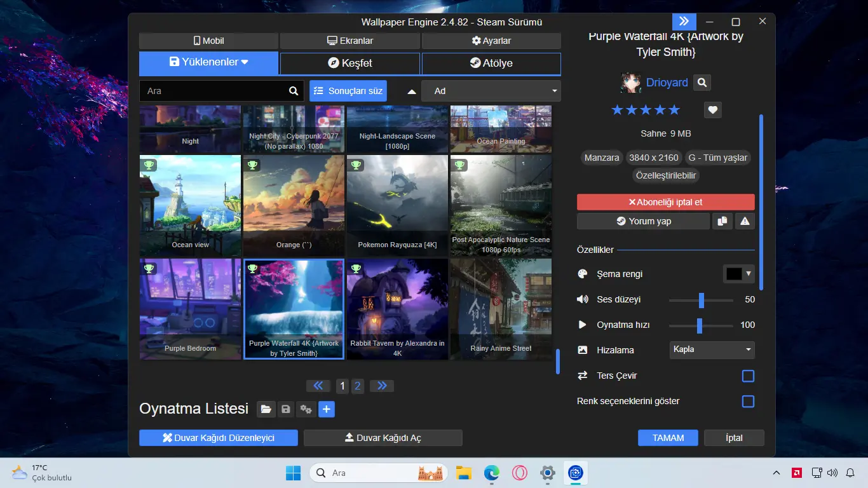Image resolution: width=868 pixels, height=488 pixels.
Task: Enable Ters Çevir checkbox
Action: click(x=748, y=376)
